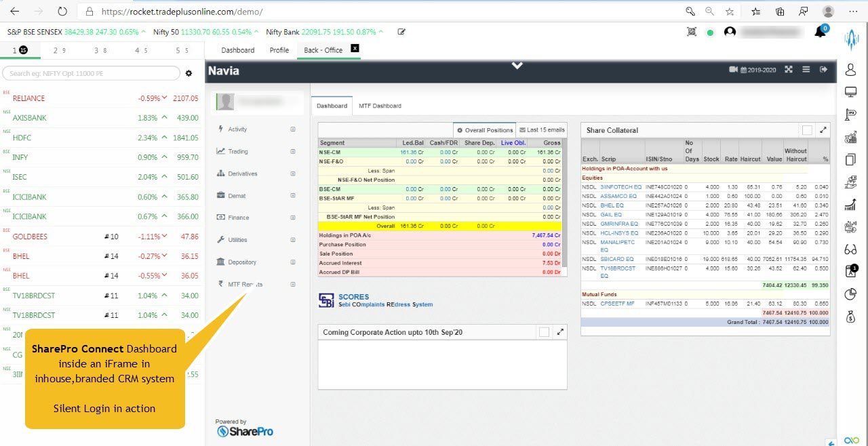The height and width of the screenshot is (446, 868).
Task: Click the watchlist search input field
Action: [92, 73]
